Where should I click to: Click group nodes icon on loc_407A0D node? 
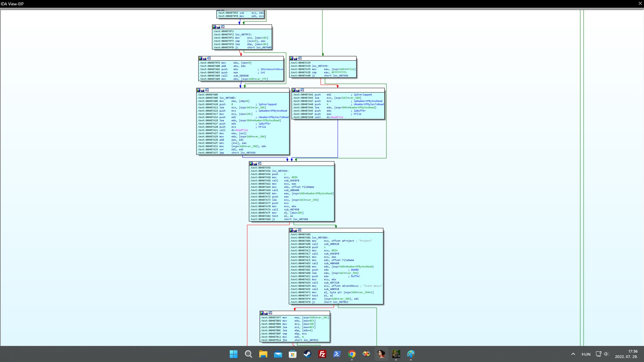[x=207, y=90]
